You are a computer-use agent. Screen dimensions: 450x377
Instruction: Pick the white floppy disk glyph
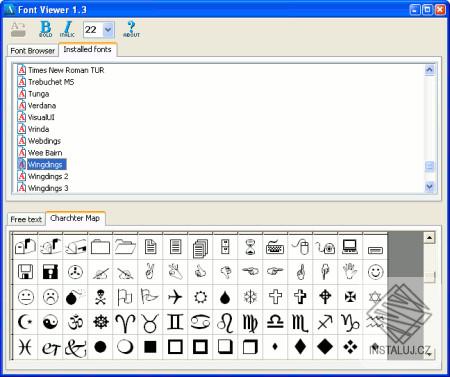pos(25,272)
